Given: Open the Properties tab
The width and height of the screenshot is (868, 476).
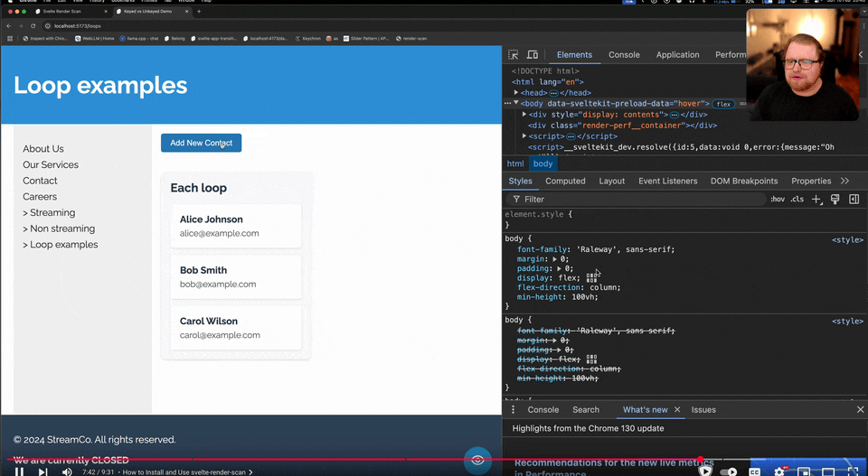Looking at the screenshot, I should click(x=811, y=181).
